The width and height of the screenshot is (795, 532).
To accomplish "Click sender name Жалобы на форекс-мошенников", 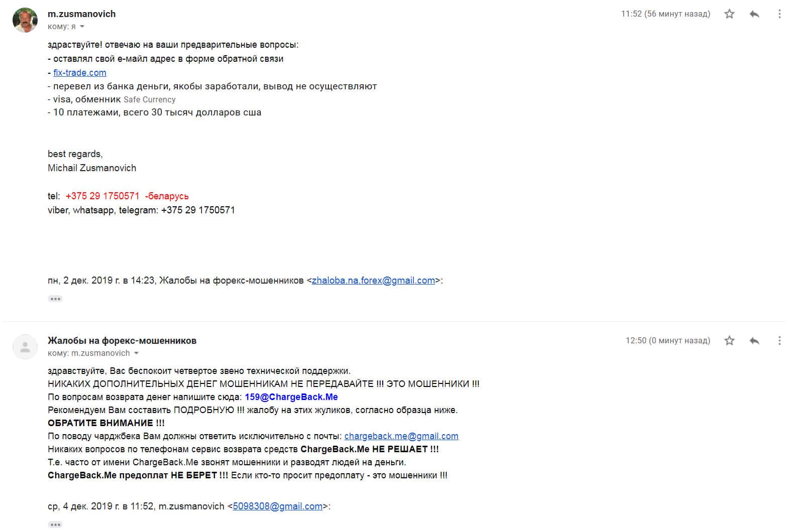I will [x=122, y=341].
